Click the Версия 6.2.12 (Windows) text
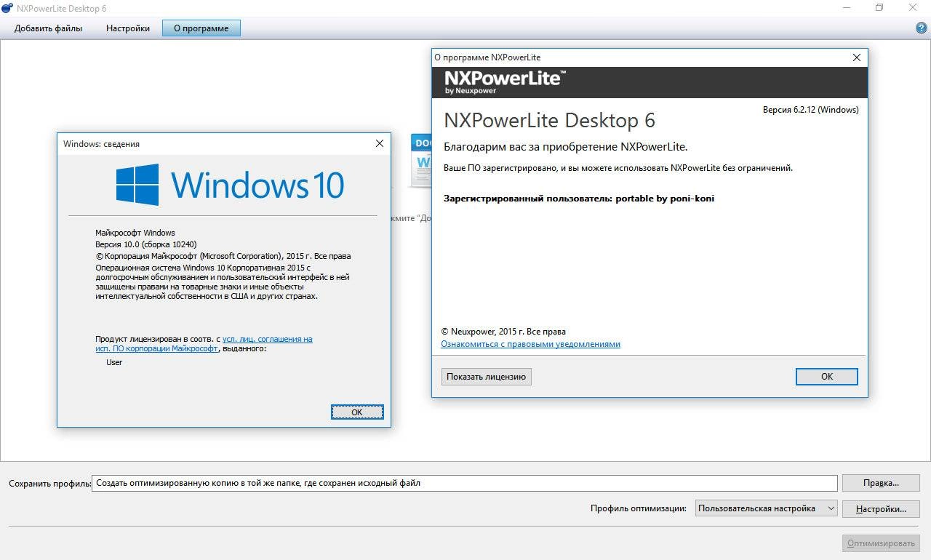The width and height of the screenshot is (931, 560). pyautogui.click(x=810, y=110)
